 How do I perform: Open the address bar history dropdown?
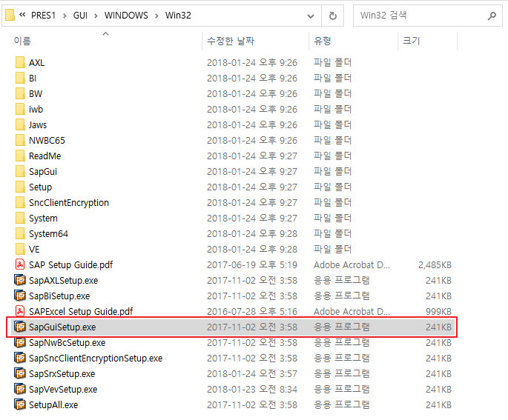[311, 16]
